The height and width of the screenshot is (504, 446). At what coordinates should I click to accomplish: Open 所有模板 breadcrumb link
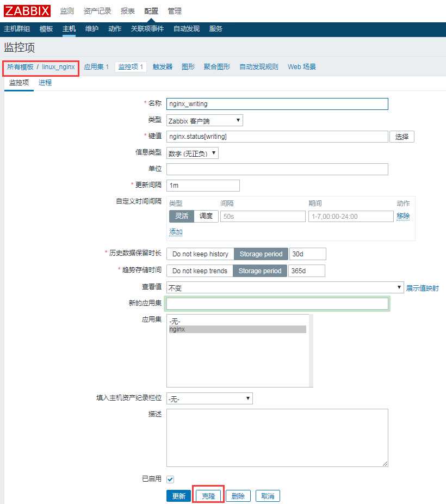point(20,67)
